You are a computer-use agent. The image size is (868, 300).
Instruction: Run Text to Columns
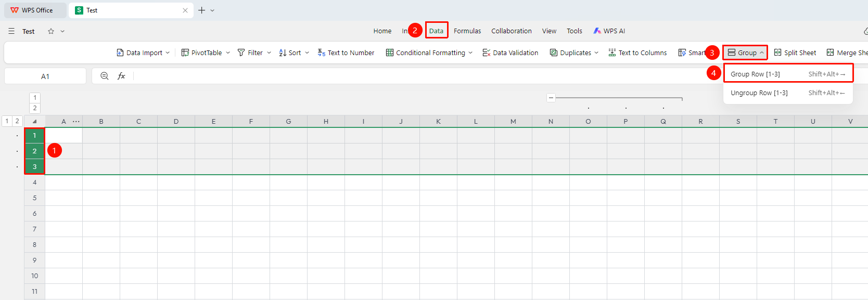click(638, 53)
